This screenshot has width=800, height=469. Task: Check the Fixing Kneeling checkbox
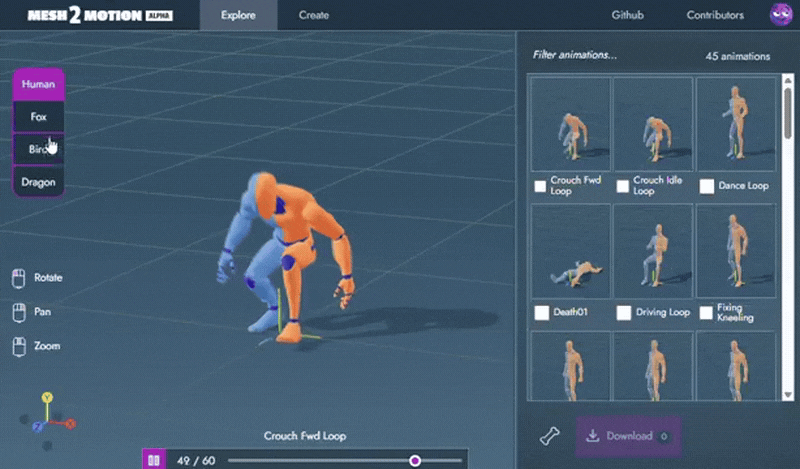pos(706,313)
